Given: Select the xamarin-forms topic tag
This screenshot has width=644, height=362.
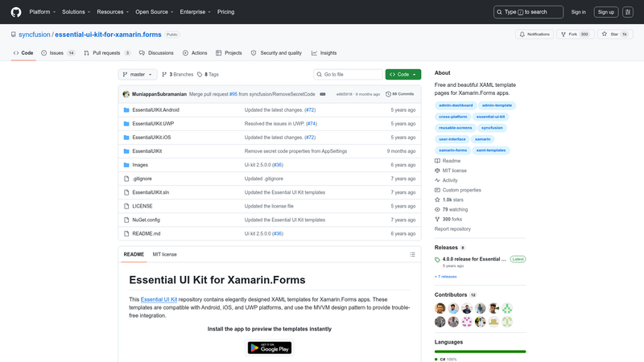Looking at the screenshot, I should point(452,150).
